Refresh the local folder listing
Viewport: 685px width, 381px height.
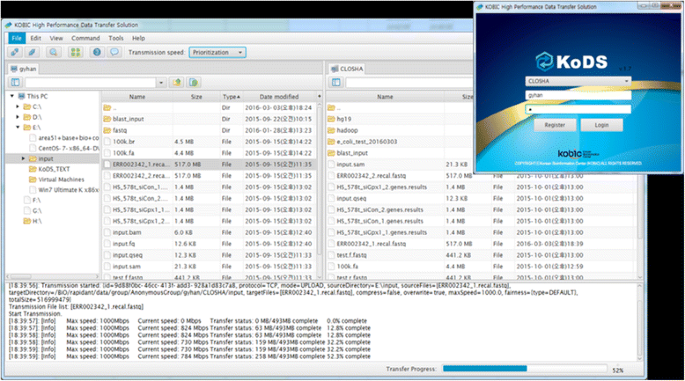click(x=193, y=82)
